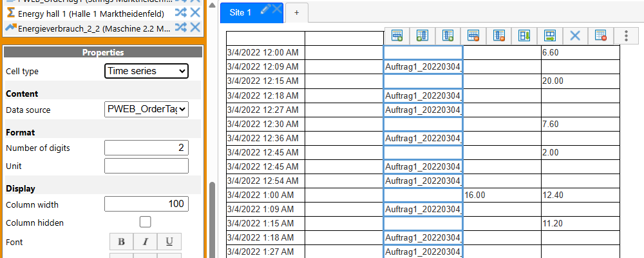Click the pencil icon to rename Site 1
Viewport: 644px width, 258px height.
[x=264, y=9]
